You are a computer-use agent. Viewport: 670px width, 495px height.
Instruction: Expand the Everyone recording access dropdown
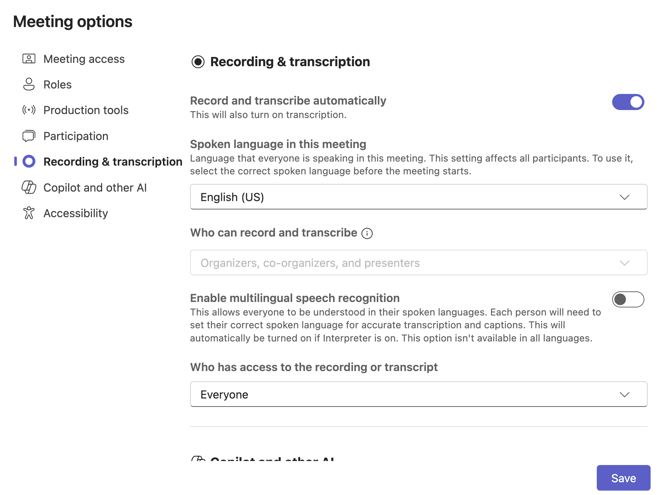(x=418, y=395)
